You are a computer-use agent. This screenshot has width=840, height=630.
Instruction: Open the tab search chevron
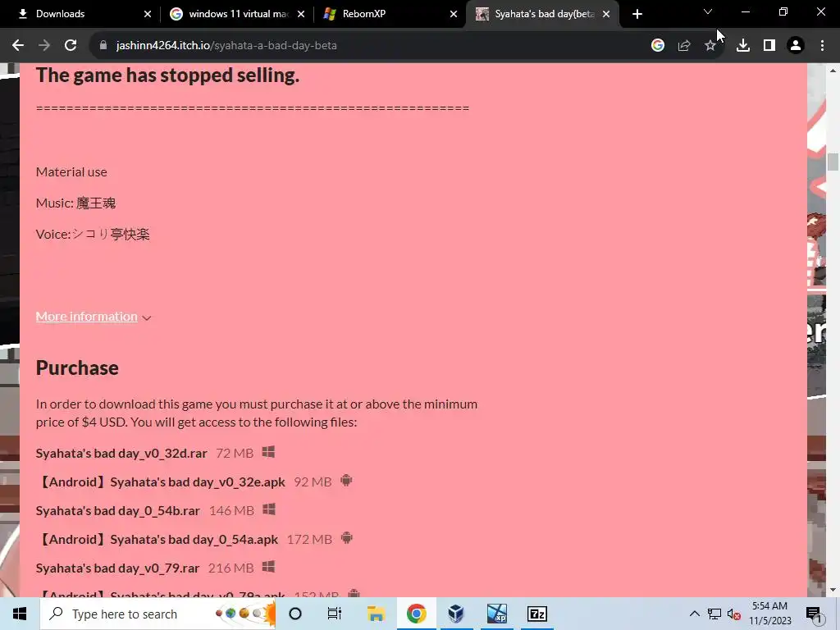coord(708,11)
